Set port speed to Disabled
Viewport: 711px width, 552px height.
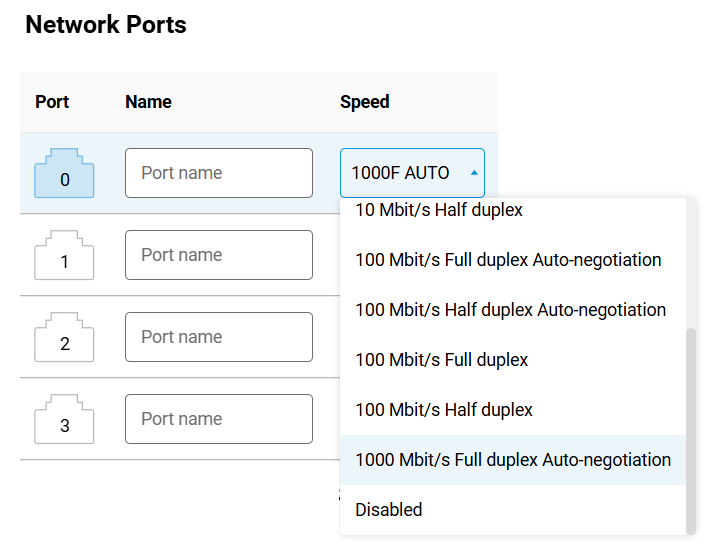389,510
